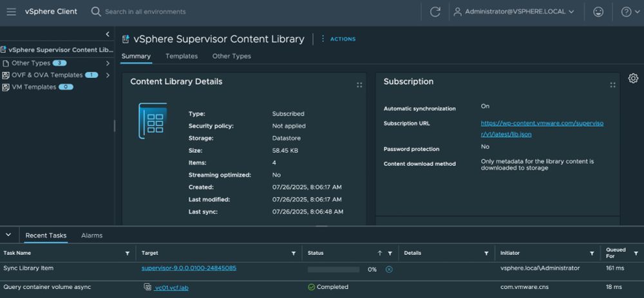Open the hamburger main menu

click(x=12, y=12)
